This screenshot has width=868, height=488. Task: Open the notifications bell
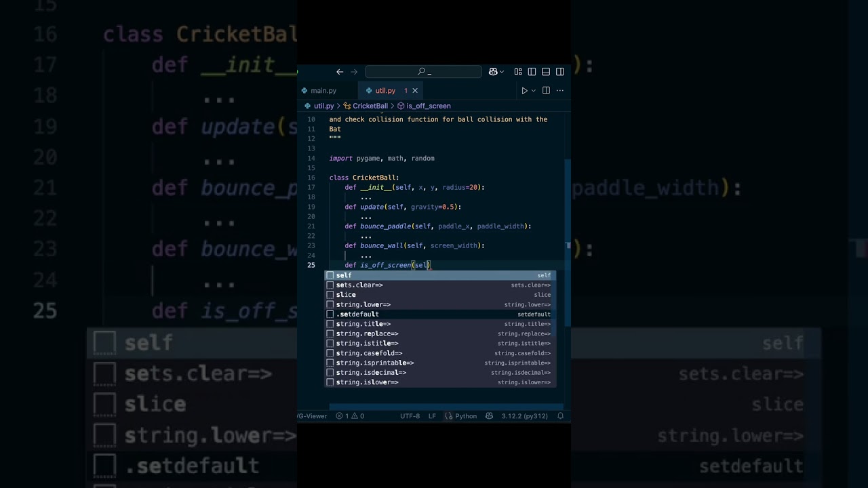coord(560,416)
